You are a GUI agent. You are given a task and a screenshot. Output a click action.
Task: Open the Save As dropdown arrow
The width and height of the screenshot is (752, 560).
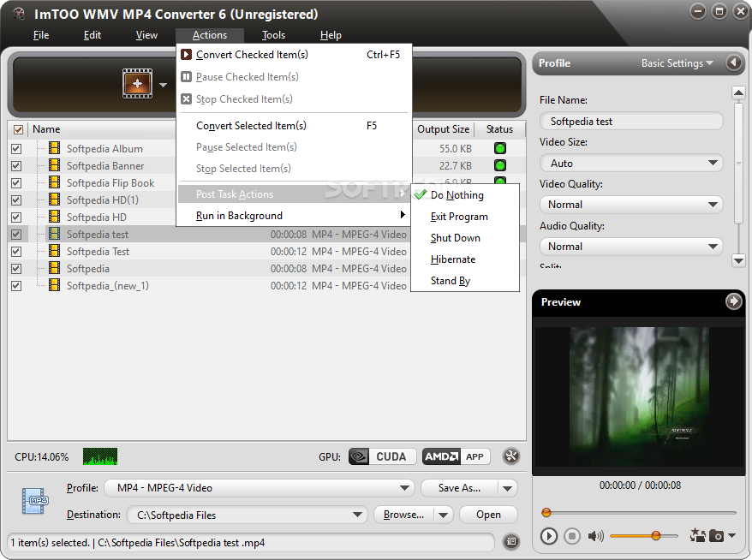pyautogui.click(x=507, y=488)
